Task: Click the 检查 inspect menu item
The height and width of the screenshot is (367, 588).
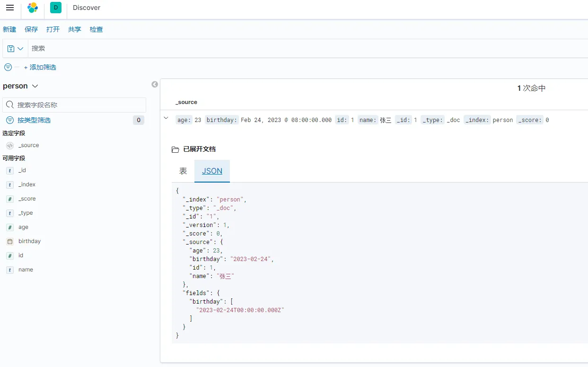Action: coord(97,29)
